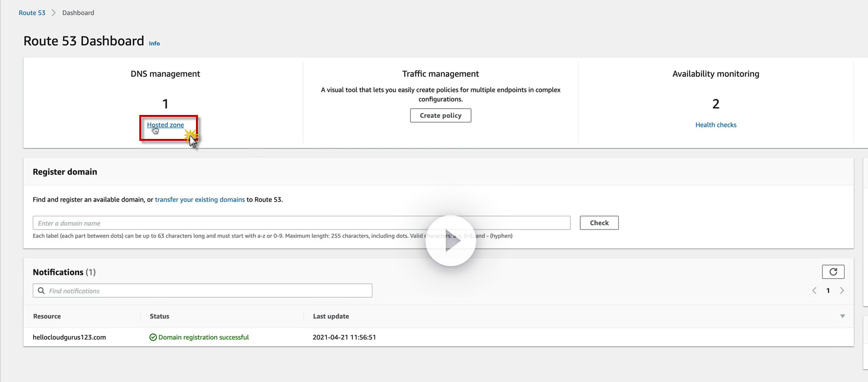Click the Check domain button
The height and width of the screenshot is (382, 868).
599,223
